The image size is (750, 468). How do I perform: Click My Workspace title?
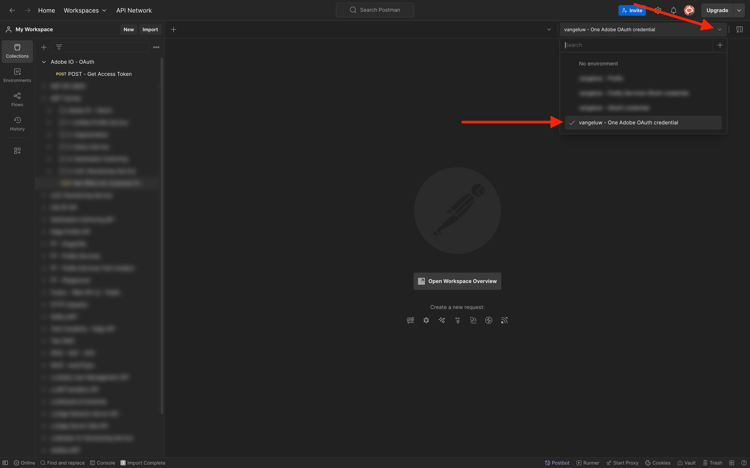34,30
